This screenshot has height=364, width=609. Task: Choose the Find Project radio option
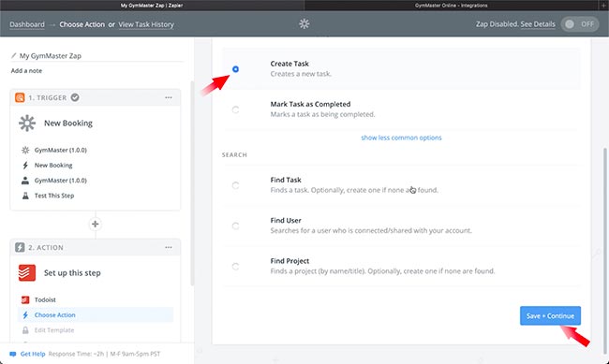[235, 267]
